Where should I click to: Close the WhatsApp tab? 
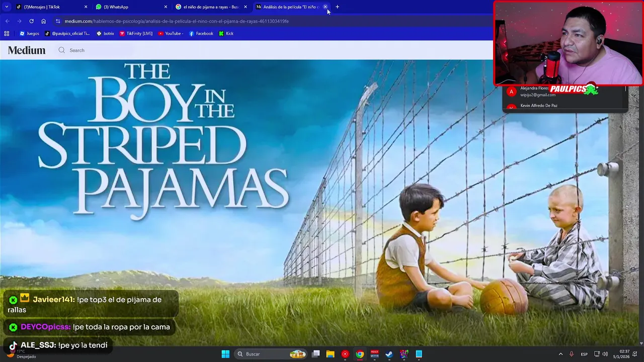point(166,7)
